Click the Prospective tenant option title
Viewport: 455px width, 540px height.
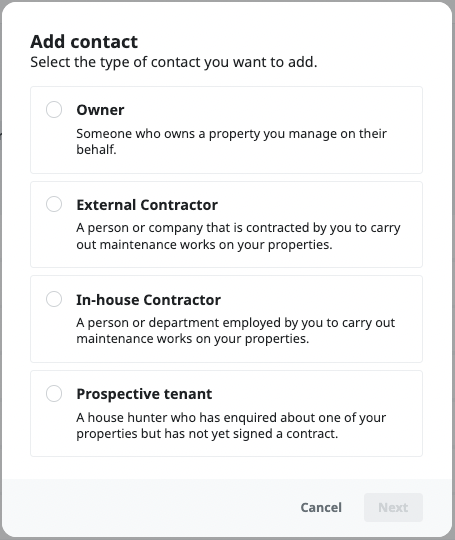[144, 394]
